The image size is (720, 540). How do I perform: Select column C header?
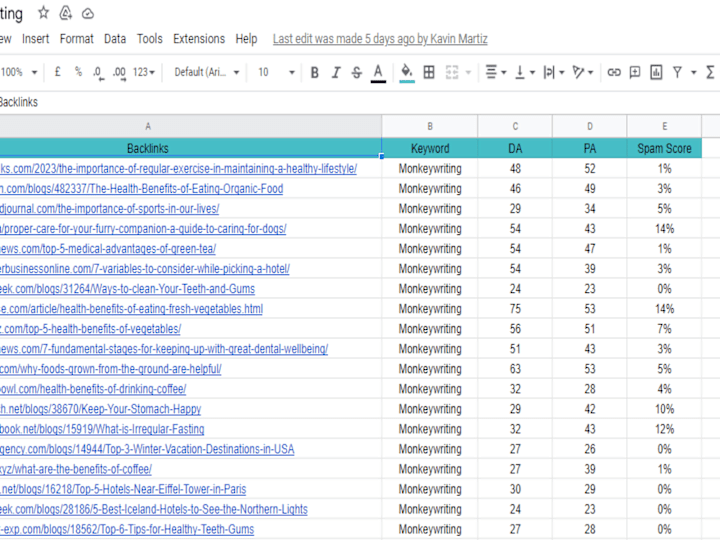[515, 126]
